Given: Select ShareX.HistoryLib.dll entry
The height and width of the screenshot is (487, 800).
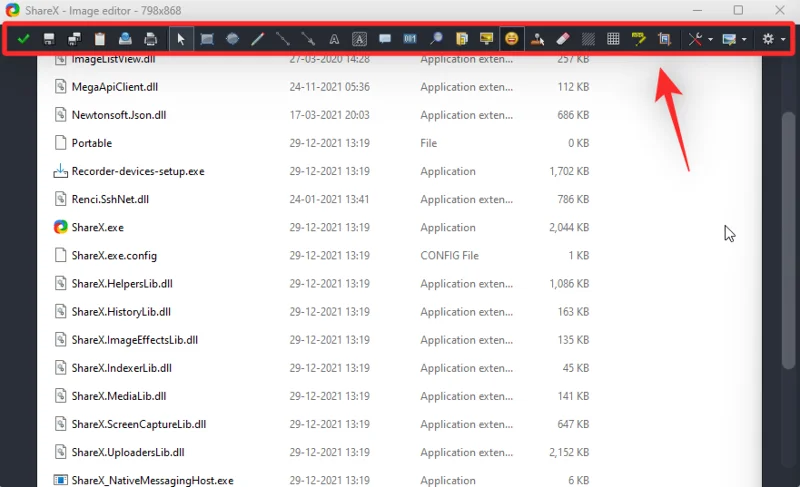Looking at the screenshot, I should 121,312.
